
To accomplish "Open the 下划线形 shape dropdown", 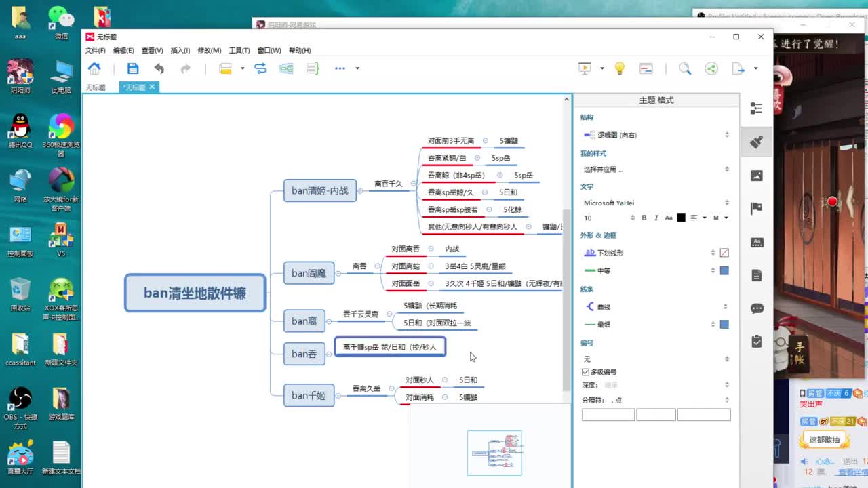I will [x=649, y=253].
